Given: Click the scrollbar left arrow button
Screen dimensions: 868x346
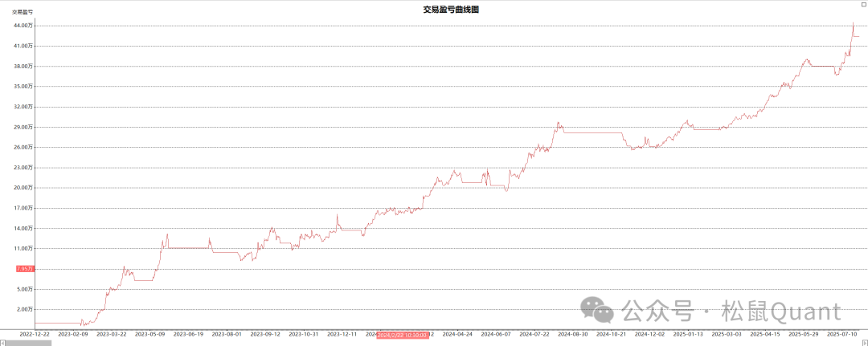Looking at the screenshot, I should pyautogui.click(x=3, y=343).
